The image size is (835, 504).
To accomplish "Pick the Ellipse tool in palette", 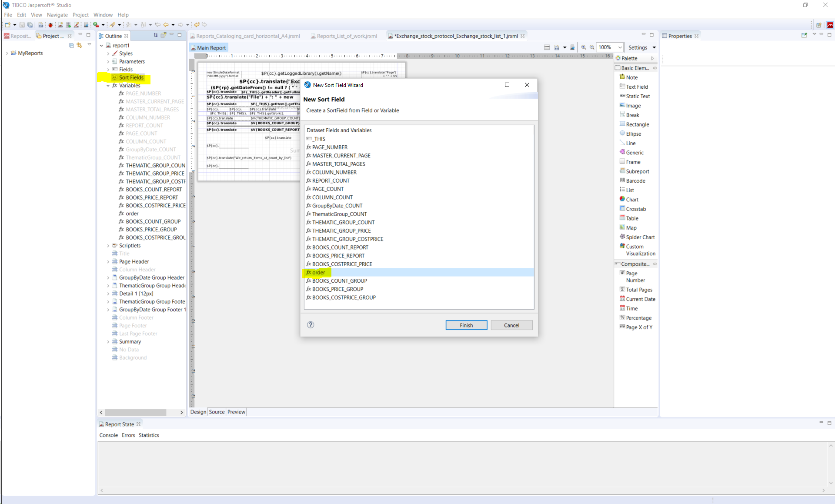I will point(633,134).
